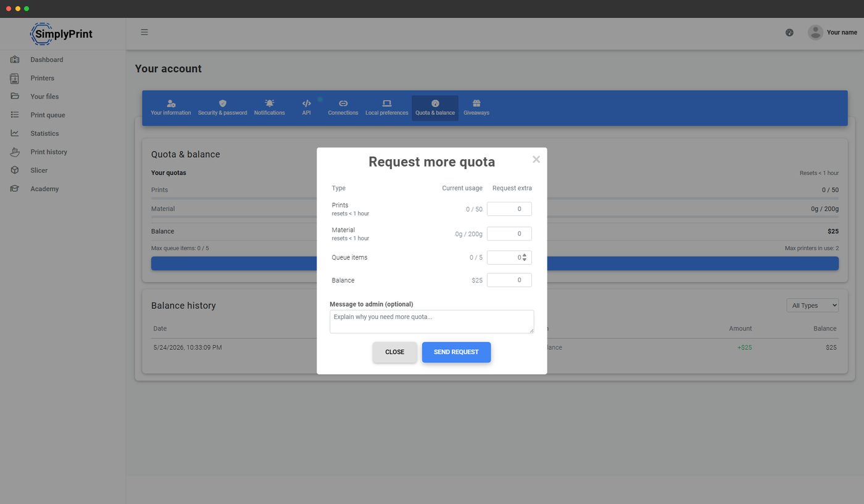864x504 pixels.
Task: Close the Request more quota dialog with X
Action: tap(536, 159)
